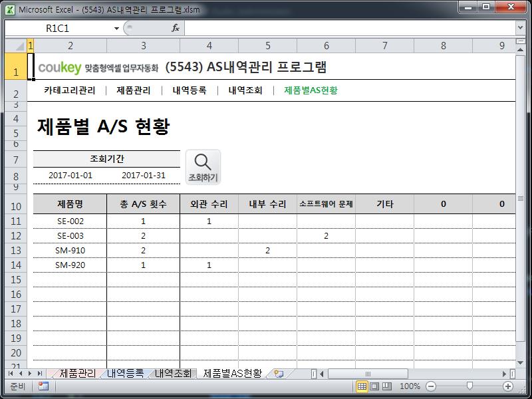The height and width of the screenshot is (399, 532).
Task: Click the 소프트웨어 문제 header cell
Action: [326, 204]
